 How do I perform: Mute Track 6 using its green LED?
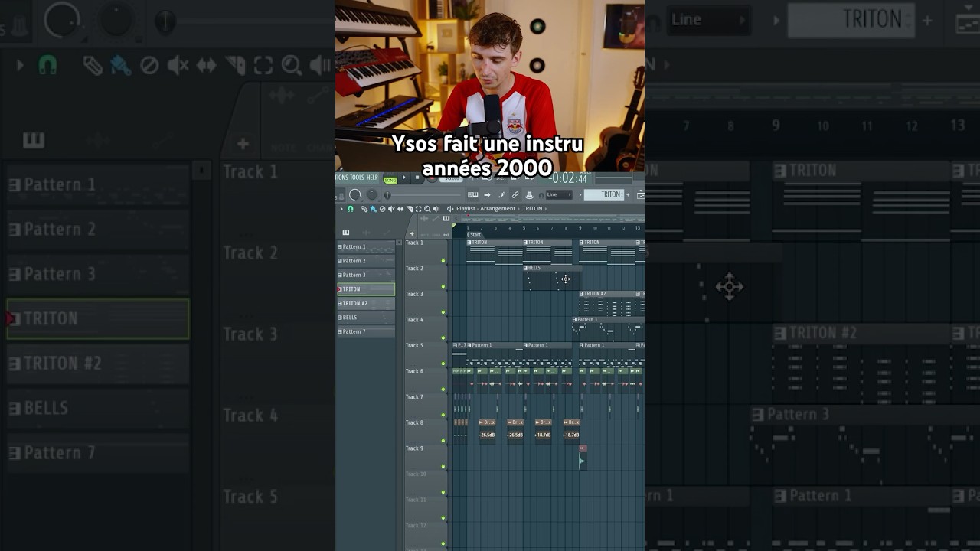coord(443,389)
